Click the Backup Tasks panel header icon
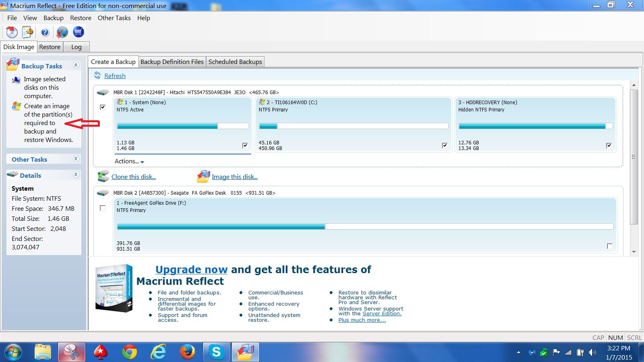The width and height of the screenshot is (644, 362). (13, 64)
